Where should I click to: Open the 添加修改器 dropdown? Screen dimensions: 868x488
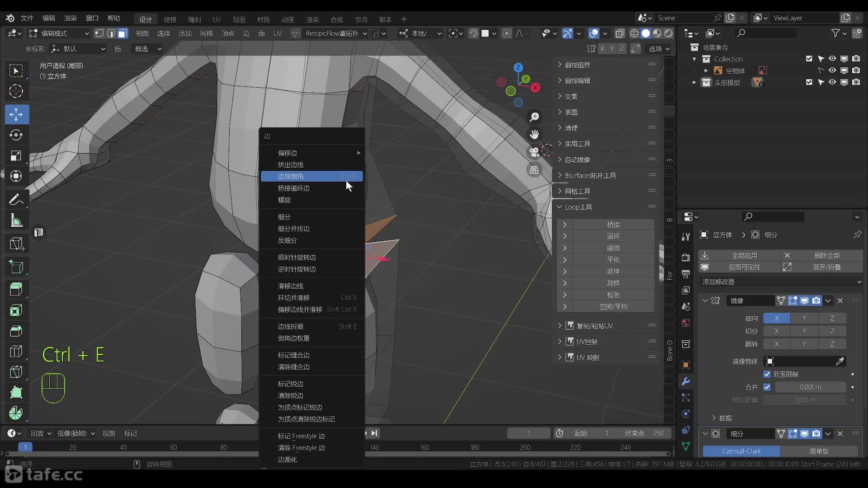click(x=781, y=282)
